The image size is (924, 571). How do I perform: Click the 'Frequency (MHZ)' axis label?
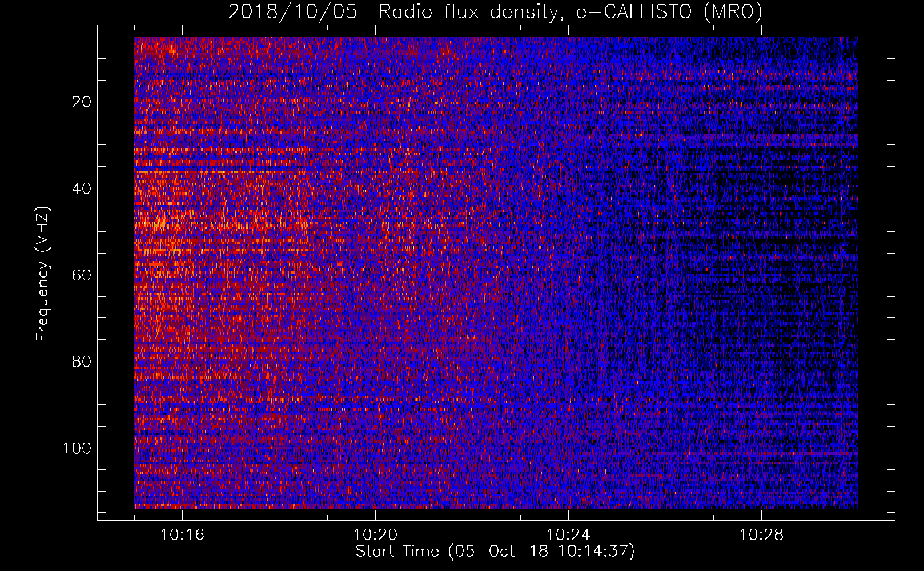tap(43, 274)
